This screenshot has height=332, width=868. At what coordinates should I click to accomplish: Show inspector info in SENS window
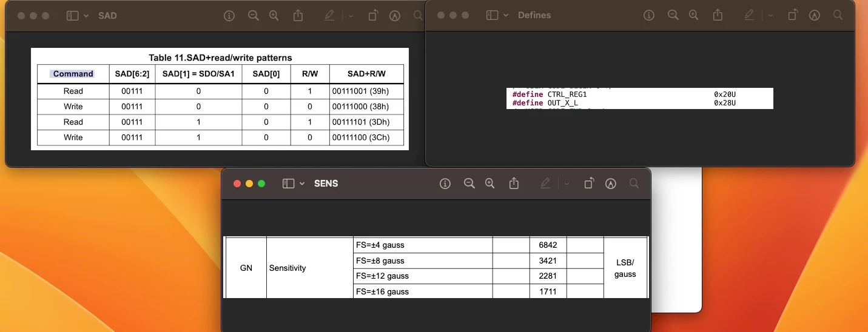click(x=445, y=184)
